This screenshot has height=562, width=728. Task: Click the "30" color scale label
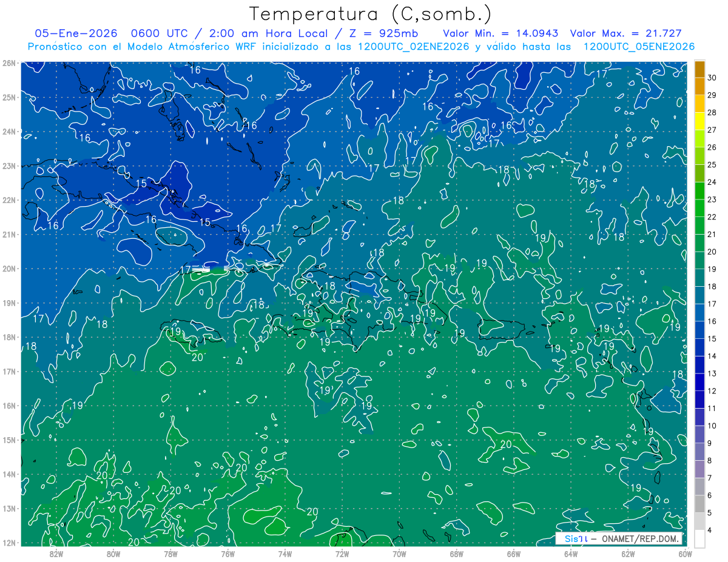(712, 78)
